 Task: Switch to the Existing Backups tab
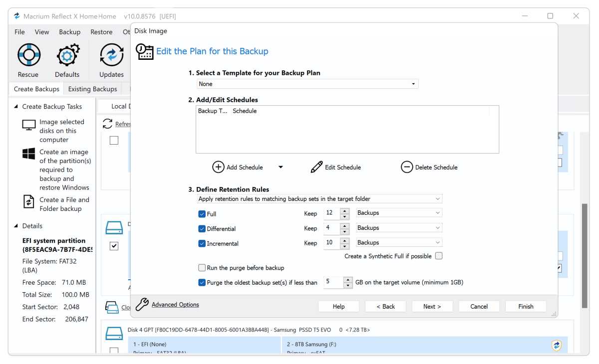pos(93,89)
